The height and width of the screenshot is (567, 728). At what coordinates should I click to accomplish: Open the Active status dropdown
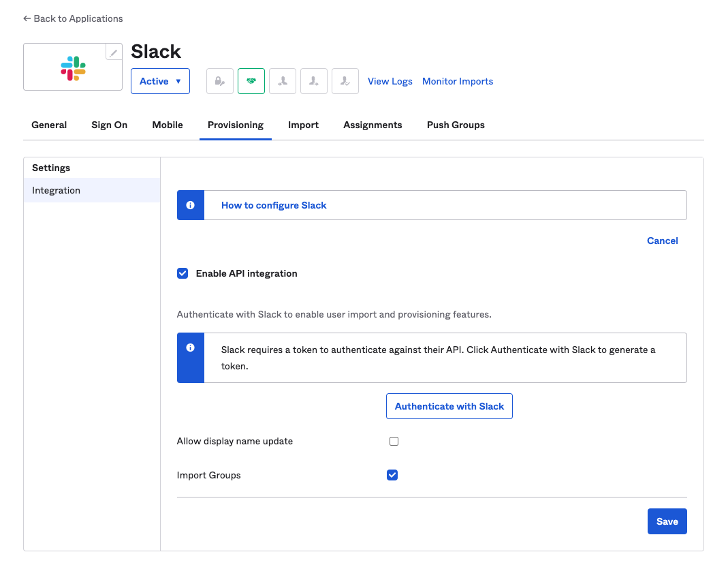pyautogui.click(x=160, y=81)
